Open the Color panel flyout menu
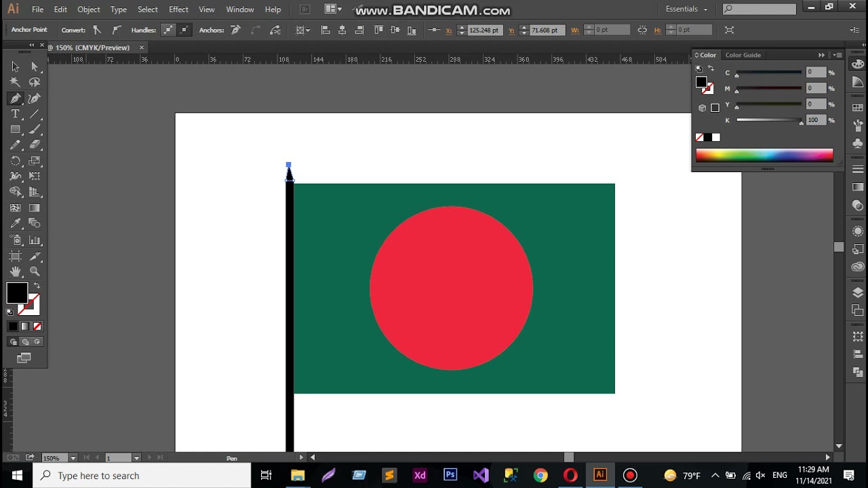Image resolution: width=868 pixels, height=488 pixels. click(838, 55)
